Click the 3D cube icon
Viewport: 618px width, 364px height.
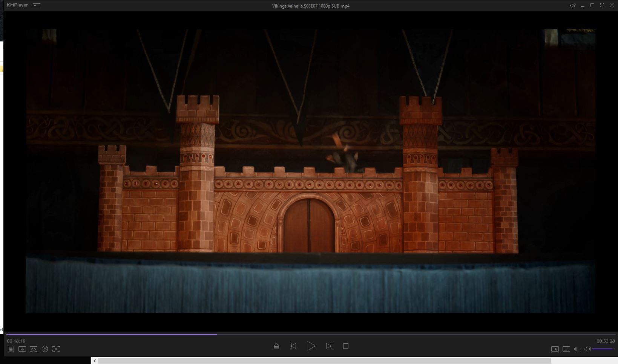(45, 349)
